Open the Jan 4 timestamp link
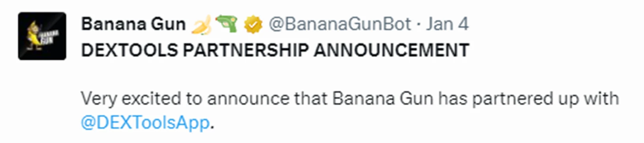Screen dimensions: 644x143 (x=447, y=24)
